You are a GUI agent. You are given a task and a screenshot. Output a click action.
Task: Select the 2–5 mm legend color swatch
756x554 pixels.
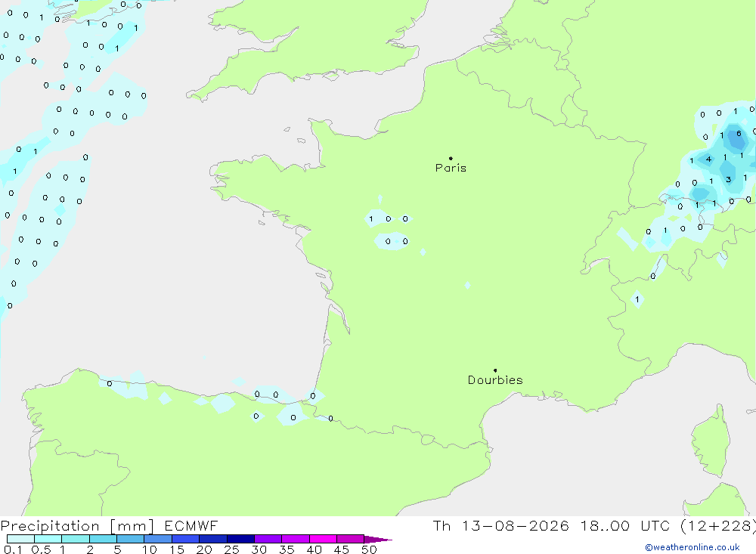tap(103, 539)
